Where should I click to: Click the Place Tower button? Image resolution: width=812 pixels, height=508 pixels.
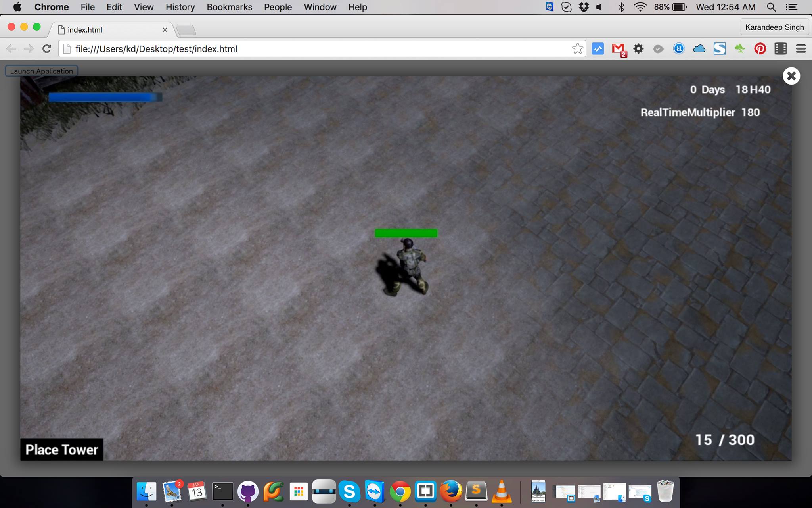[x=61, y=450]
